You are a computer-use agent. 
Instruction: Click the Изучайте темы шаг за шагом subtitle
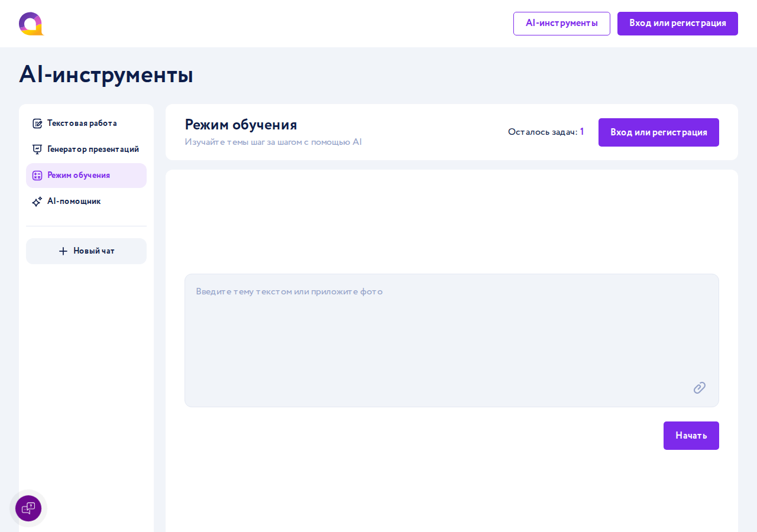coord(273,142)
